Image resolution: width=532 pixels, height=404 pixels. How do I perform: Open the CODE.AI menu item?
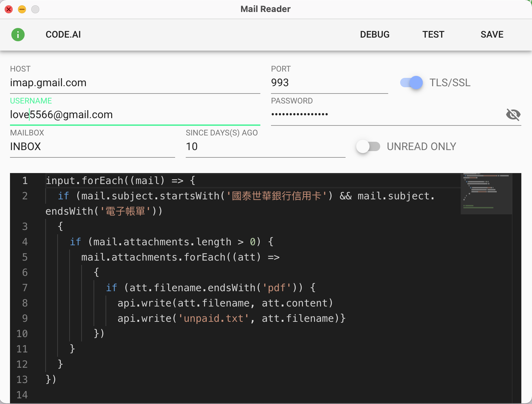[63, 35]
